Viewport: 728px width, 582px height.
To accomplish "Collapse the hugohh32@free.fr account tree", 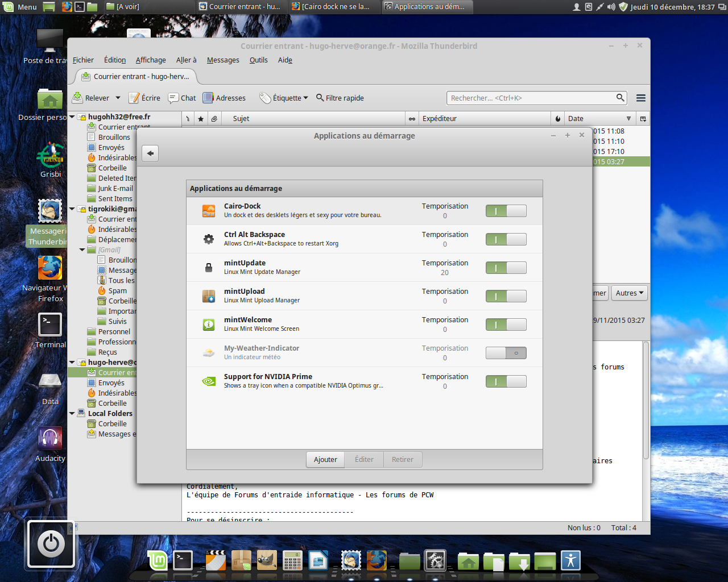I will pos(72,117).
